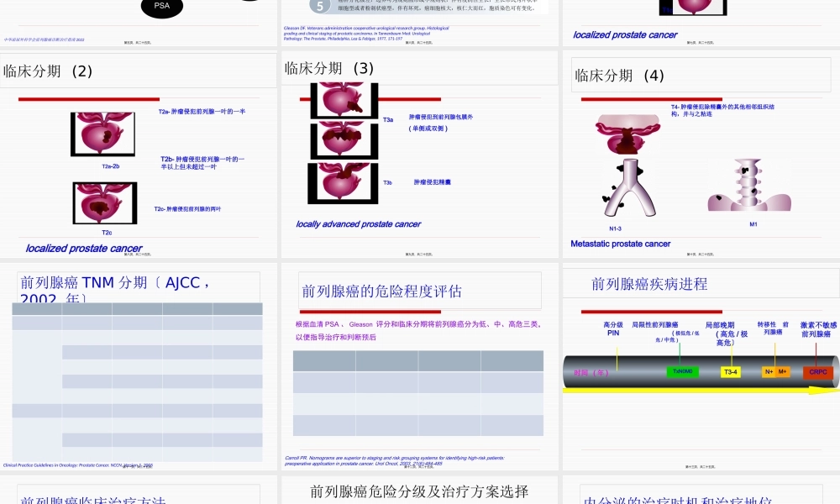
Task: Click the T2a prostate diagram
Action: 103,132
